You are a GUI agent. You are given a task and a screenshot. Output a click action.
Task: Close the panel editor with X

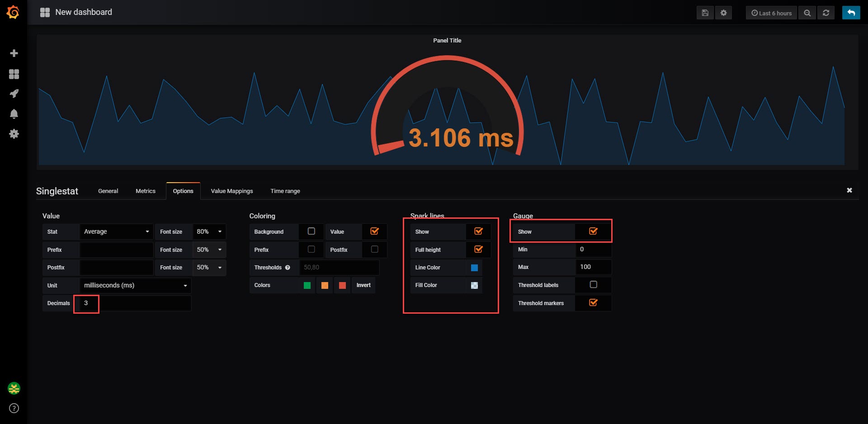[x=849, y=190]
